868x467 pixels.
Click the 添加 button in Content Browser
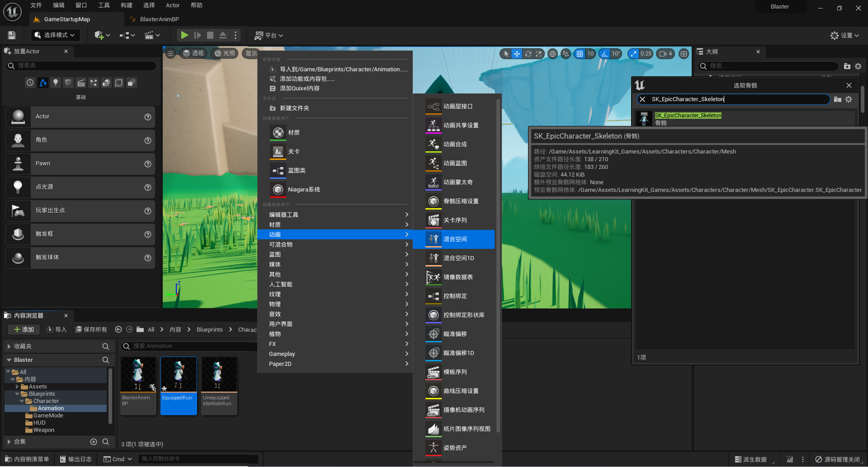(24, 329)
